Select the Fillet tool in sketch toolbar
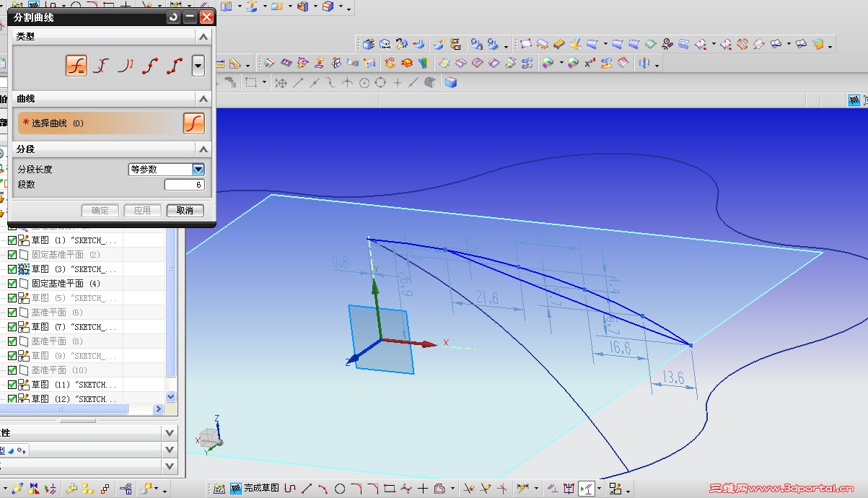The height and width of the screenshot is (498, 868). click(x=356, y=489)
